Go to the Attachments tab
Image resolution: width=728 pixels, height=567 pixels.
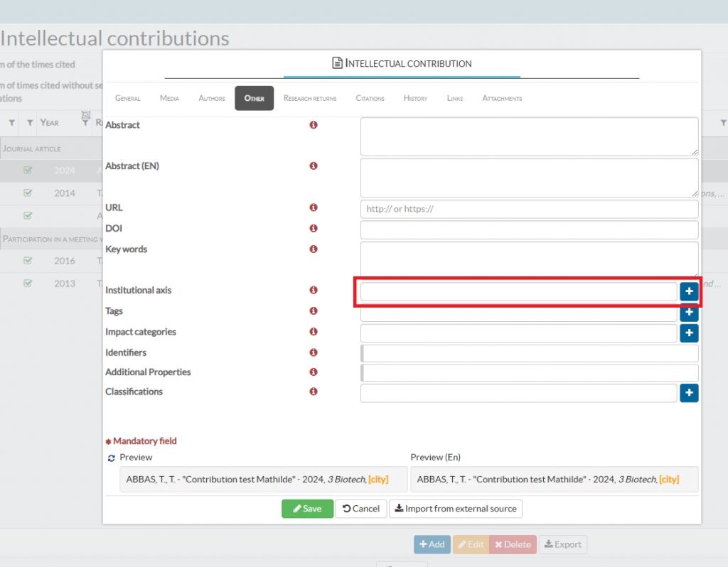click(x=502, y=98)
